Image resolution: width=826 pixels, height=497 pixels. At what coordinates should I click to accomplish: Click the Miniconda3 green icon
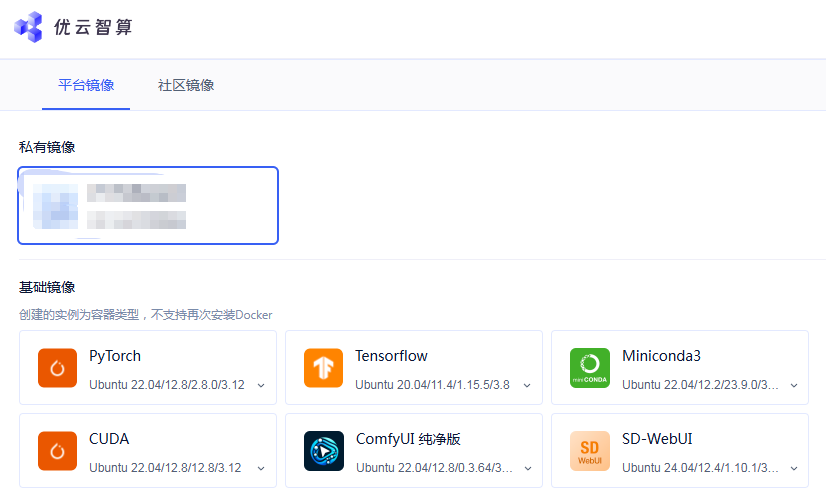(590, 368)
